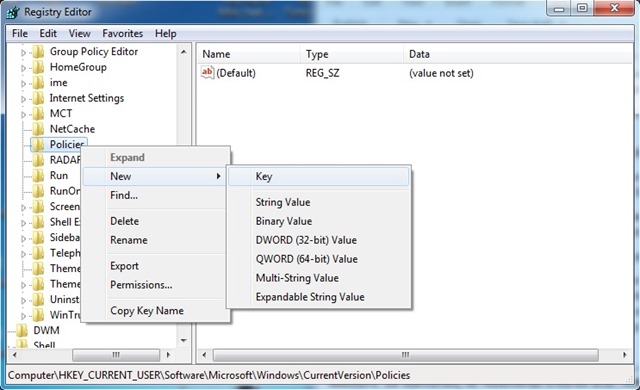640x390 pixels.
Task: Click the Registry Editor title bar icon
Action: [x=13, y=12]
